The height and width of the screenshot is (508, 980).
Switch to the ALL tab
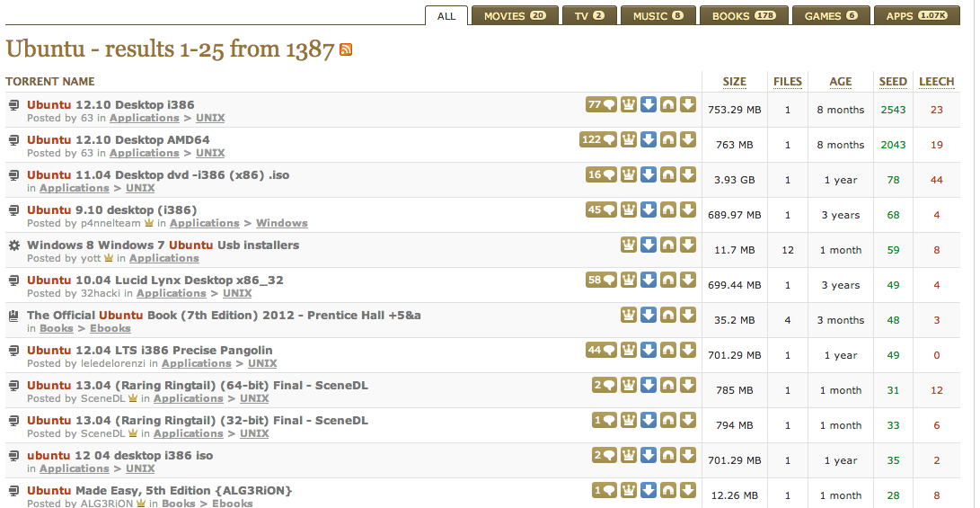pyautogui.click(x=446, y=16)
